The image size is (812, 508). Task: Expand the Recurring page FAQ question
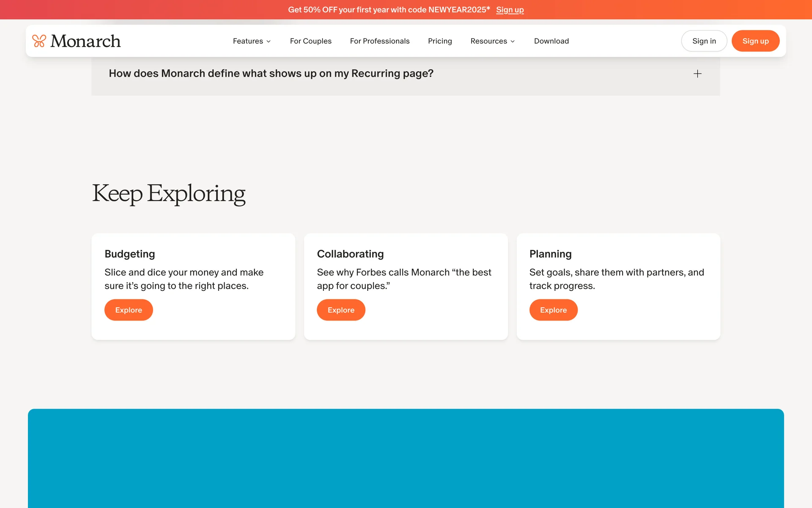271,74
